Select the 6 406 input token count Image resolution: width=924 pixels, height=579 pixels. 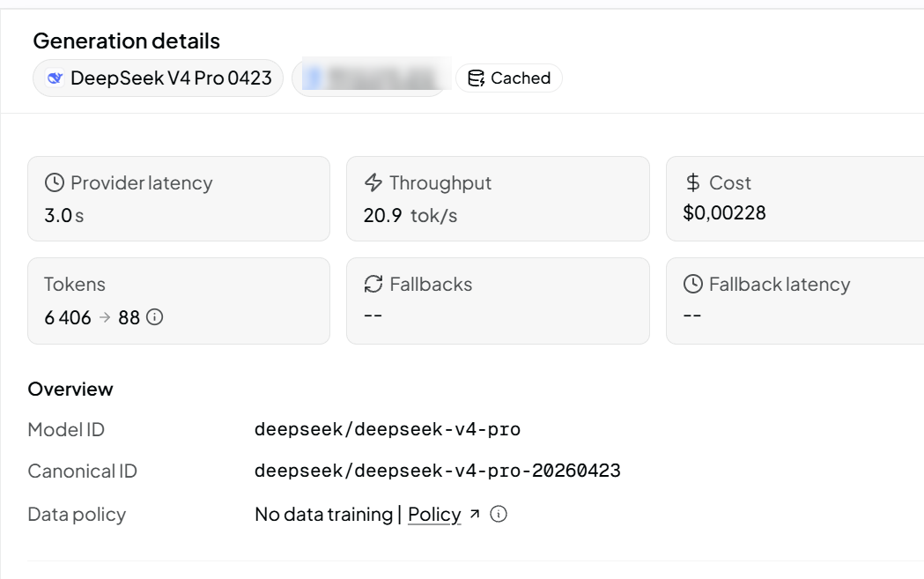click(68, 318)
